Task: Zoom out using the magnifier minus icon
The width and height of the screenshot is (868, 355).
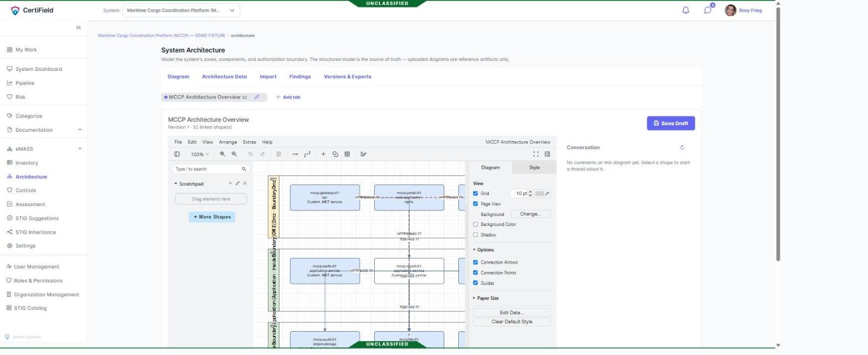Action: pyautogui.click(x=234, y=154)
